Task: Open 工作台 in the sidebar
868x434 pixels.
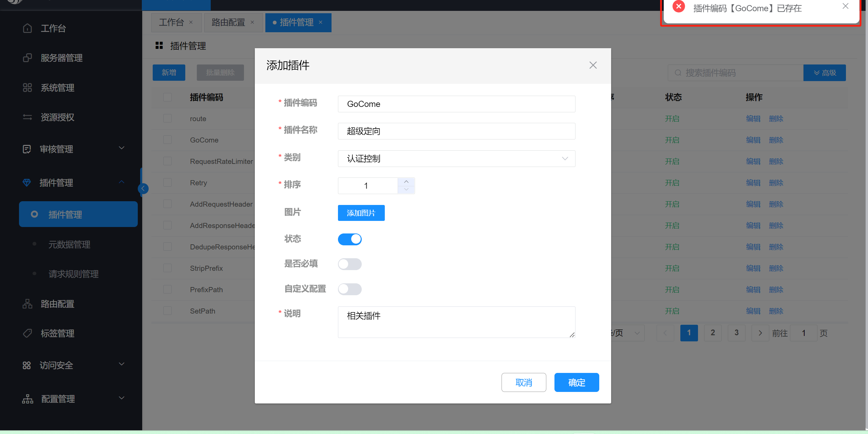Action: pos(53,28)
